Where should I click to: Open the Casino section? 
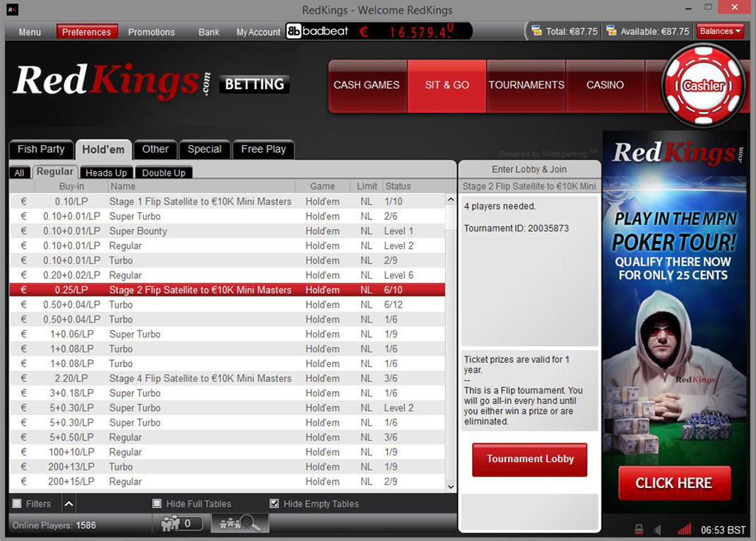click(605, 86)
